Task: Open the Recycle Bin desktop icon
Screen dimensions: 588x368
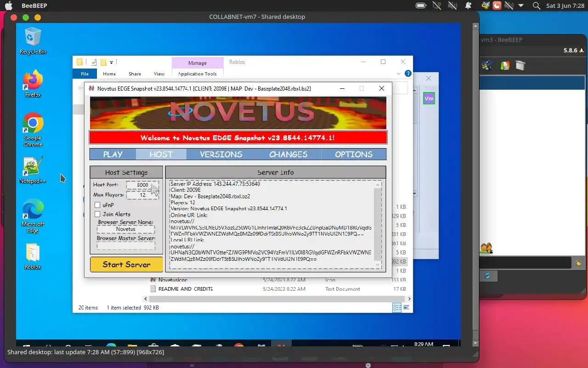Action: click(33, 40)
